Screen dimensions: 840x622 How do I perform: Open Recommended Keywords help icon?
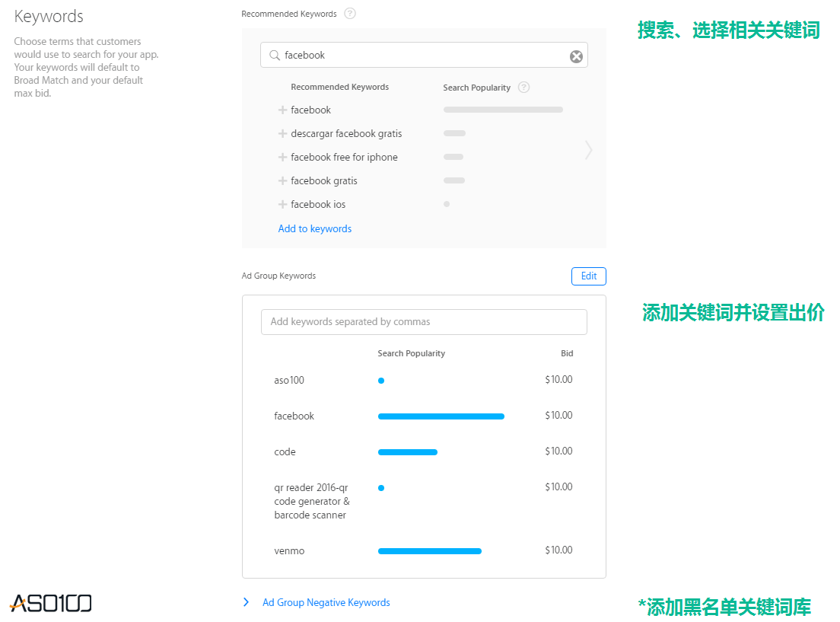tap(350, 14)
